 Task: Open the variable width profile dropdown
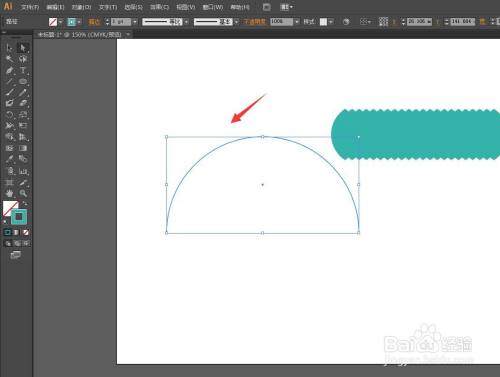(x=186, y=22)
